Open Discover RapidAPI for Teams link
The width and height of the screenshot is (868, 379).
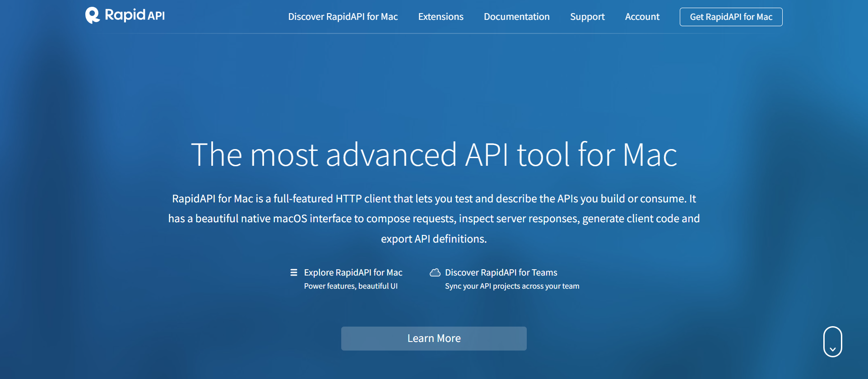click(501, 272)
